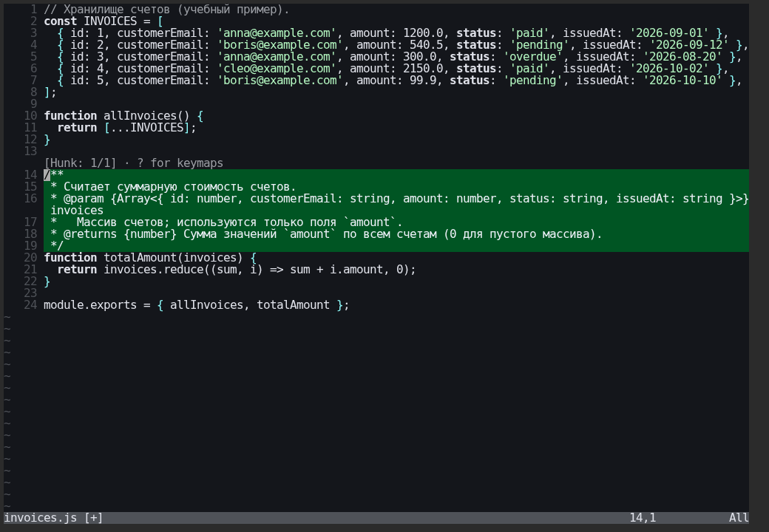Click the "invoices.js [+]" status line filename
Screen dimensions: 769x532
click(x=53, y=518)
